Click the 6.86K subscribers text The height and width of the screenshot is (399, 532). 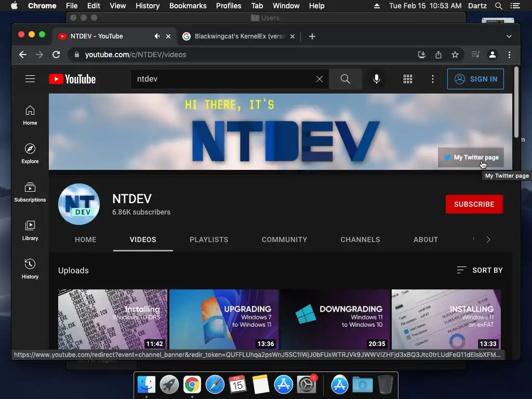[x=141, y=212]
